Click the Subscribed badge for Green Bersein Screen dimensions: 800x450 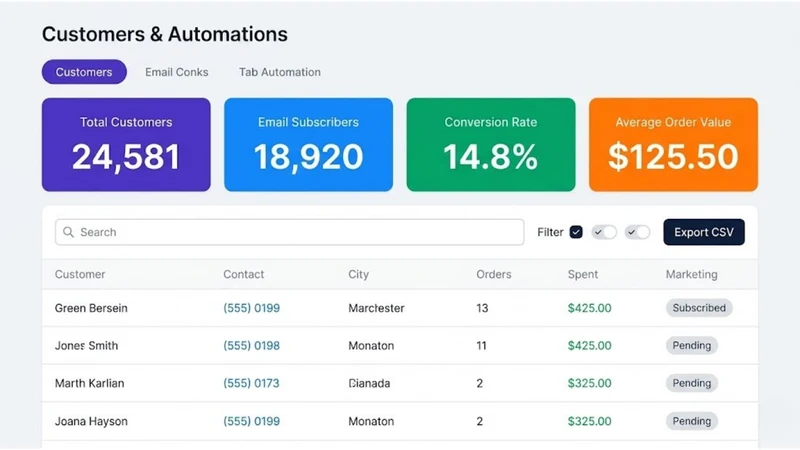tap(699, 308)
